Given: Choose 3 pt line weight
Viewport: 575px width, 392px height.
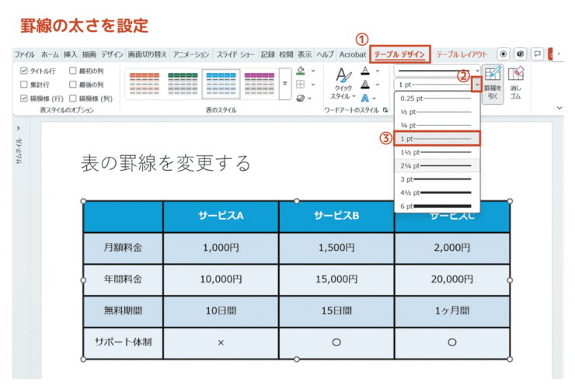Looking at the screenshot, I should pos(437,179).
